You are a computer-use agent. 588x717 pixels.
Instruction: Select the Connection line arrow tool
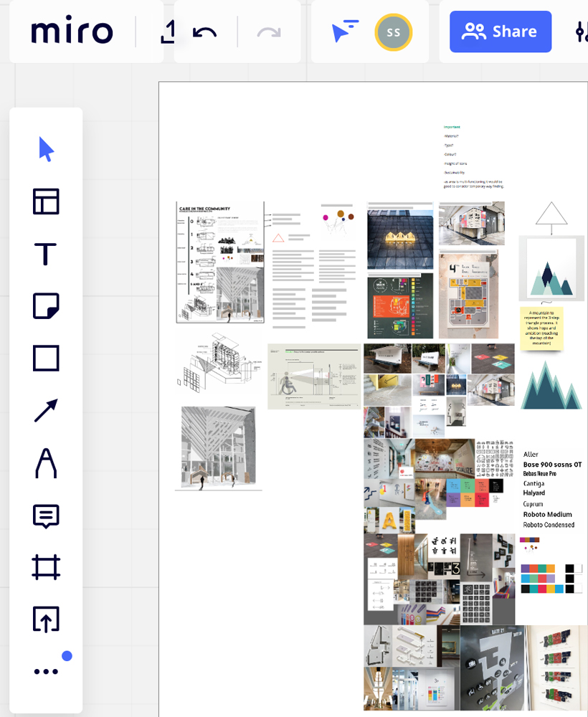(46, 410)
